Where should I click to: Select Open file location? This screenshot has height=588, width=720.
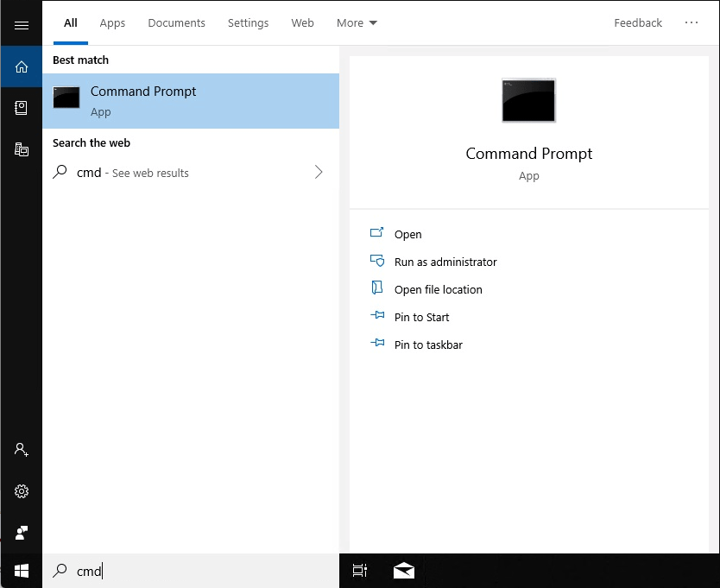(438, 289)
